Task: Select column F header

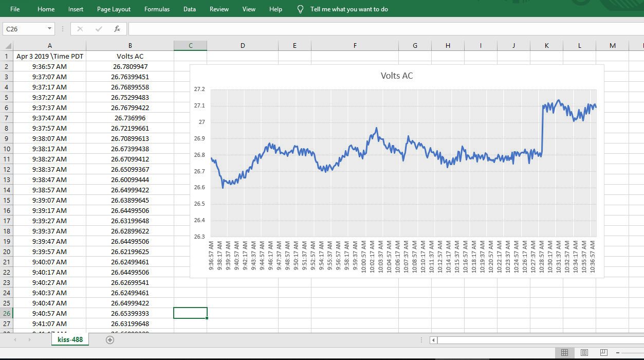Action: (x=355, y=46)
